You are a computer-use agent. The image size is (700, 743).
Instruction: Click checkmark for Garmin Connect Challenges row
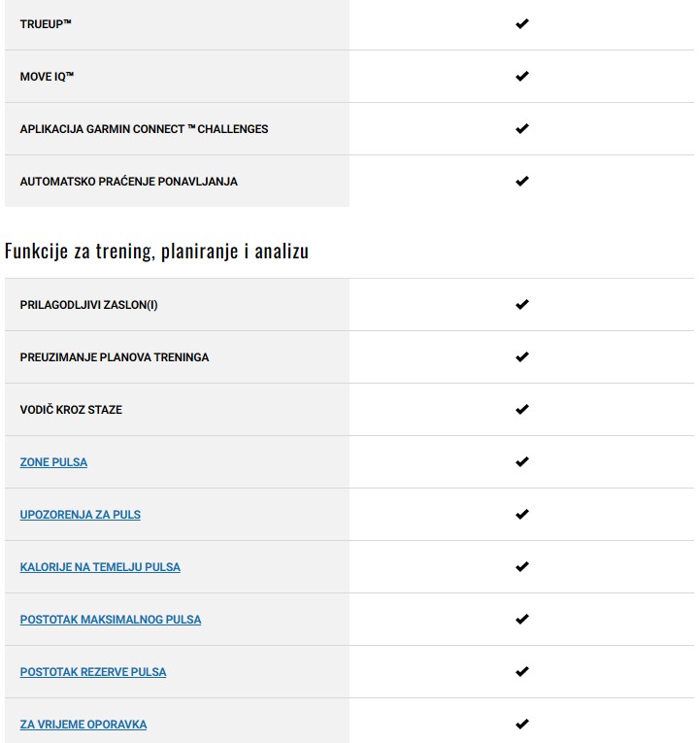pyautogui.click(x=522, y=128)
